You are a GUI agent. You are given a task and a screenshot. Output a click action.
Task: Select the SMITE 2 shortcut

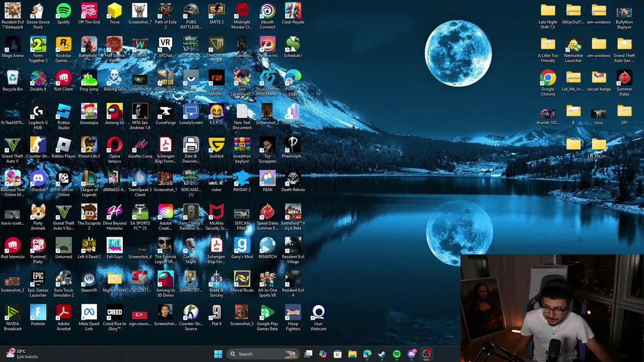tap(216, 14)
